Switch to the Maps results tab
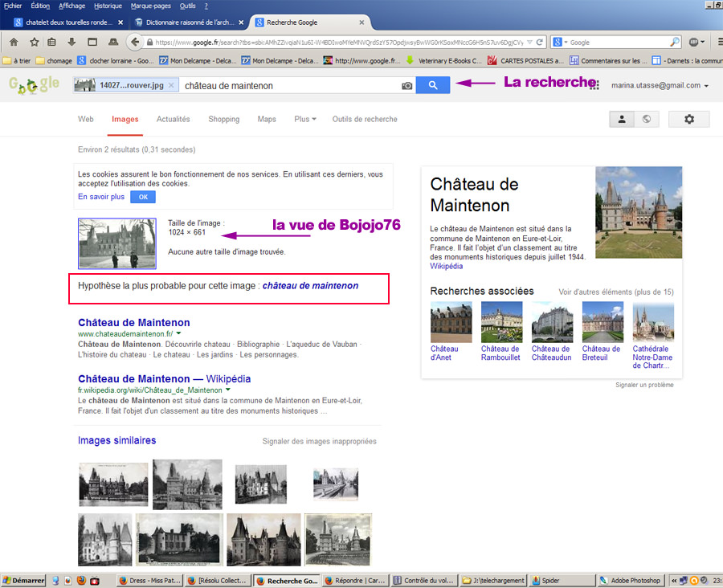This screenshot has height=588, width=723. (x=267, y=119)
